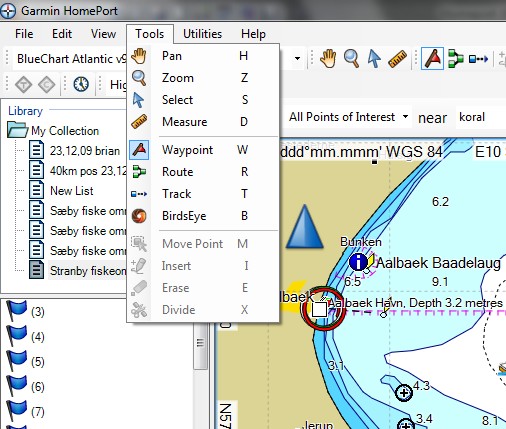Select the arrow Select tool in toolbar
Image resolution: width=506 pixels, height=429 pixels.
(374, 59)
